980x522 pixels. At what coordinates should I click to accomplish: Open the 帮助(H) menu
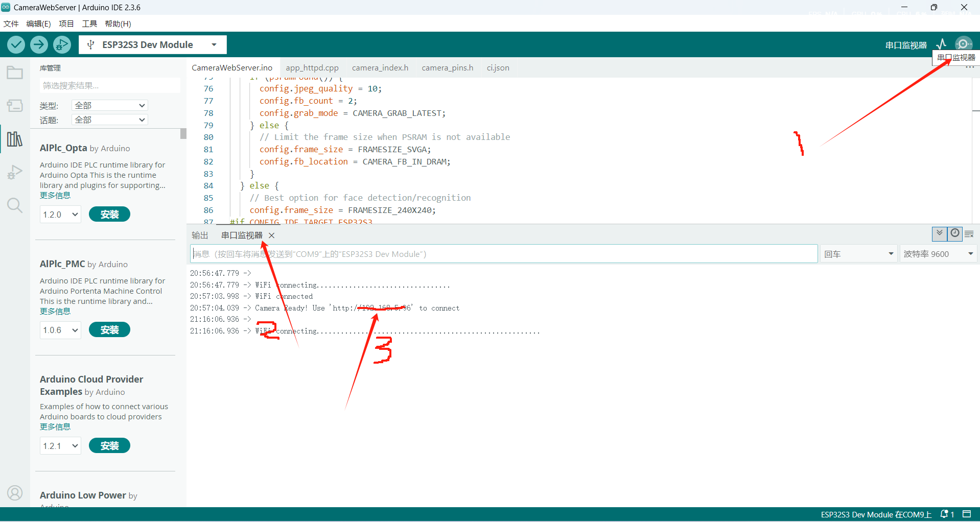118,23
